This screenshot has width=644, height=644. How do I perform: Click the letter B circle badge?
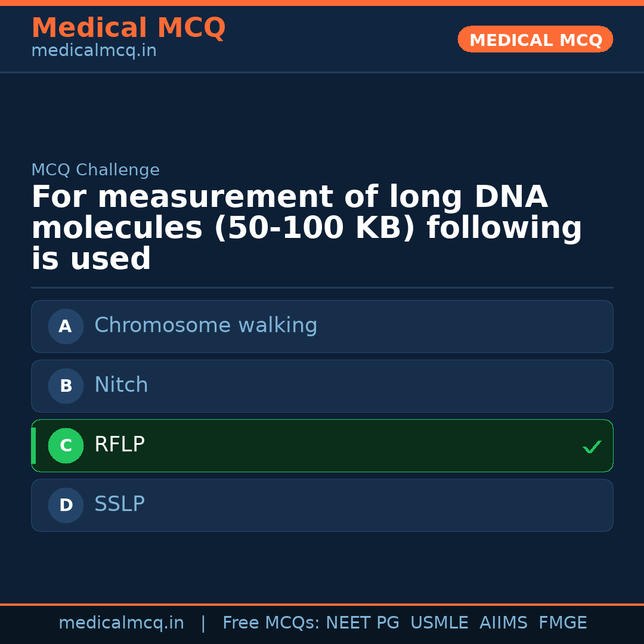click(66, 386)
